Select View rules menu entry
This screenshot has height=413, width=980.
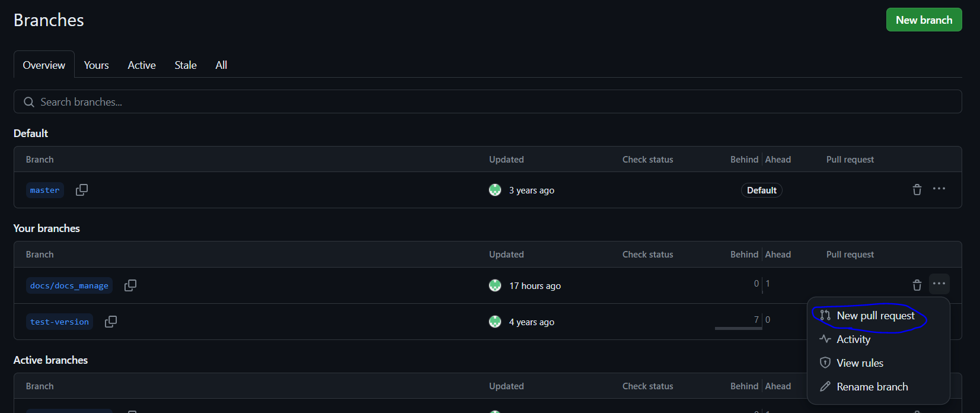860,363
